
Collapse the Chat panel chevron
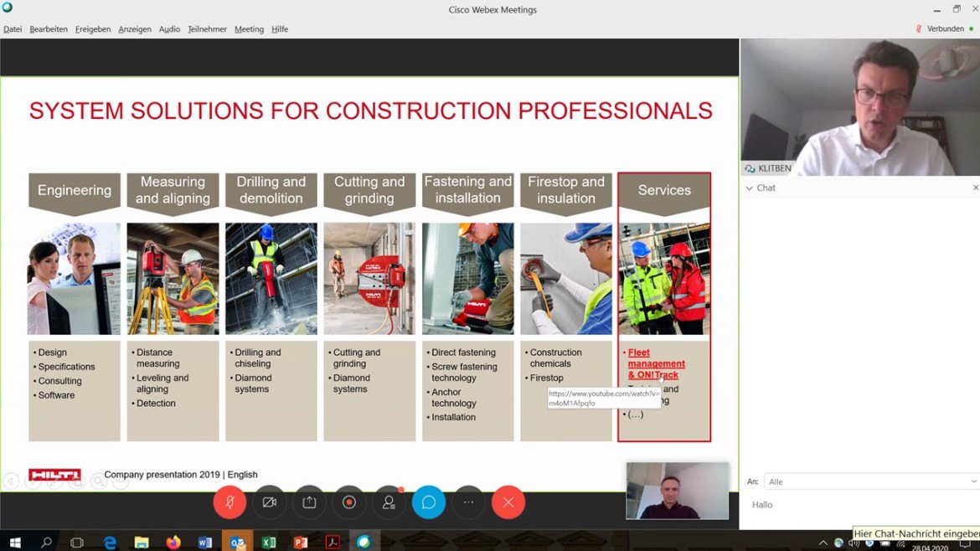coord(750,188)
